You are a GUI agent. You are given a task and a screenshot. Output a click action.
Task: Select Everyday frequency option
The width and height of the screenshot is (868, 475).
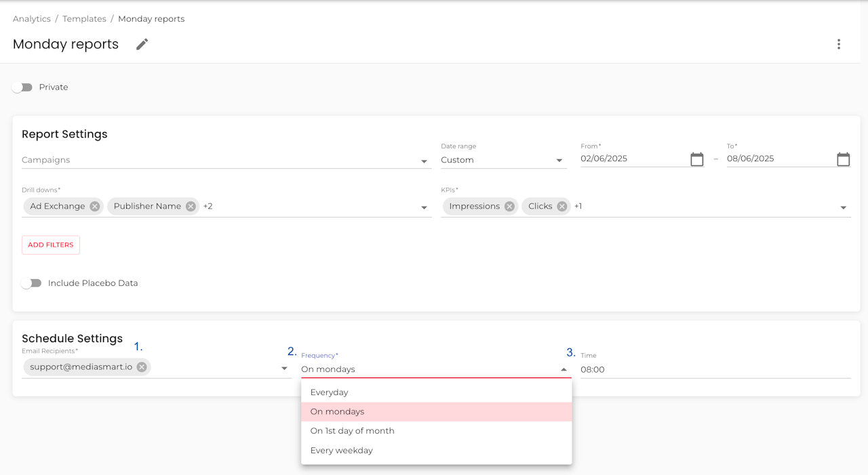pos(329,392)
